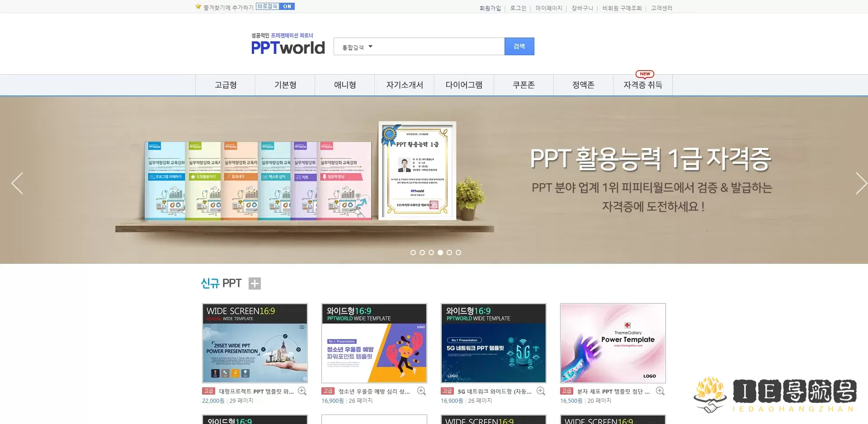Select the first banner indicator dot

[x=413, y=252]
